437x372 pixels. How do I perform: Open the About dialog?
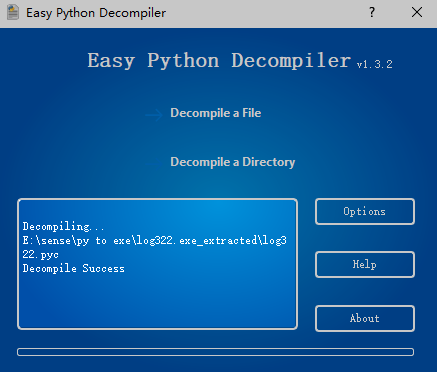point(365,318)
